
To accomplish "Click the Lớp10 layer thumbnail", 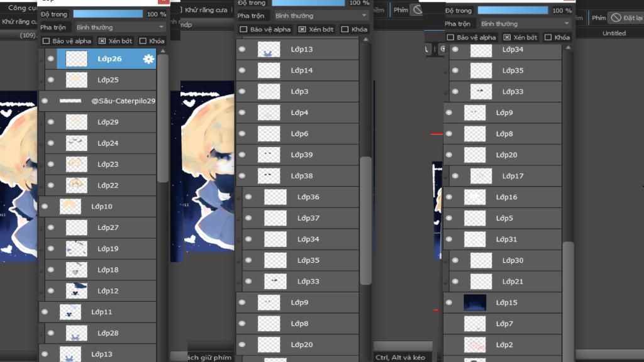I will click(70, 206).
